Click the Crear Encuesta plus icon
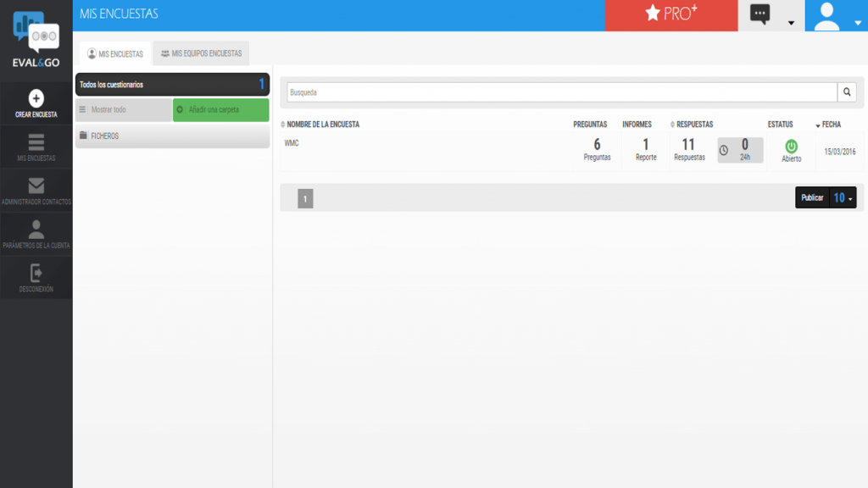 point(36,98)
